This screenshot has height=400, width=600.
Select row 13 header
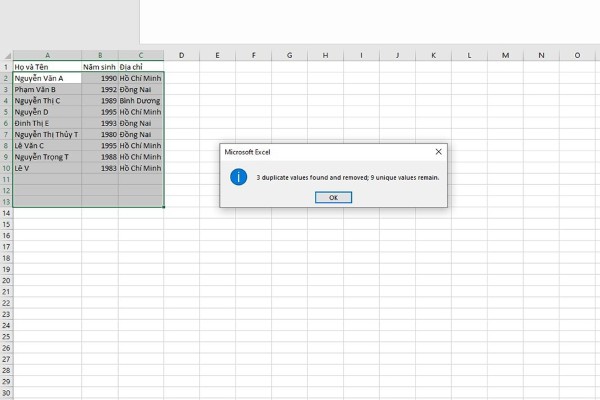pos(6,202)
